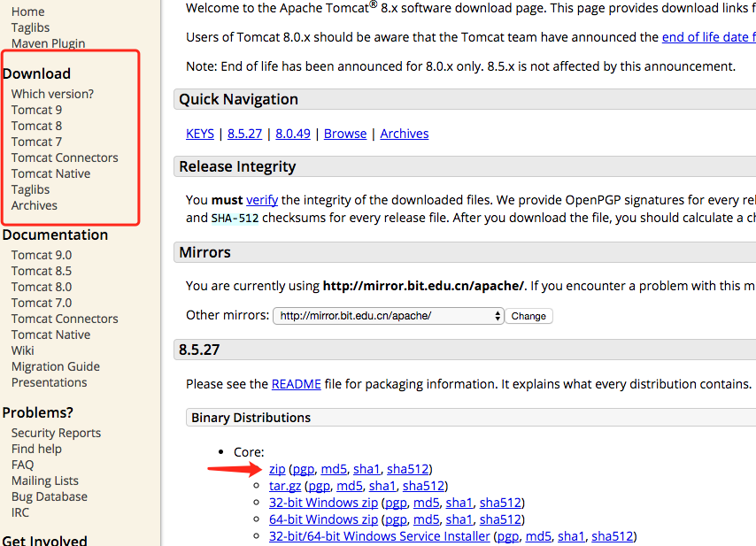Click the end of life date link
Screen dimensions: 756x546
click(x=708, y=38)
